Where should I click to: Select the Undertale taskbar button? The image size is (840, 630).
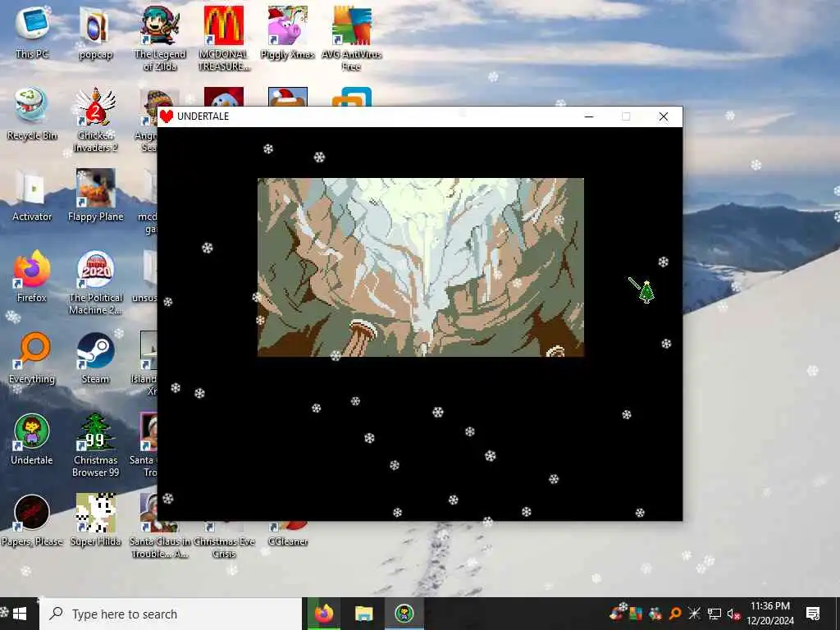coord(404,614)
